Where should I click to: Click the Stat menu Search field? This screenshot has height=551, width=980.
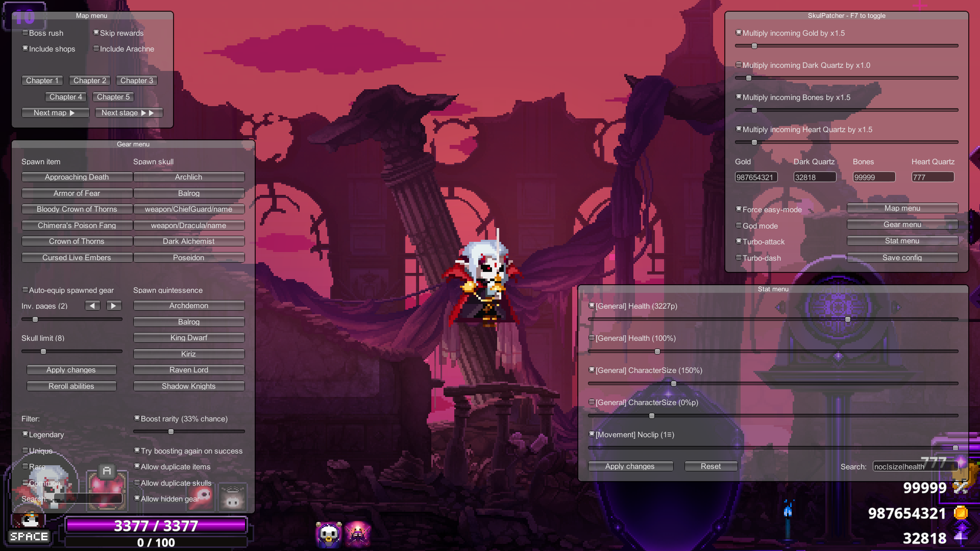click(915, 466)
